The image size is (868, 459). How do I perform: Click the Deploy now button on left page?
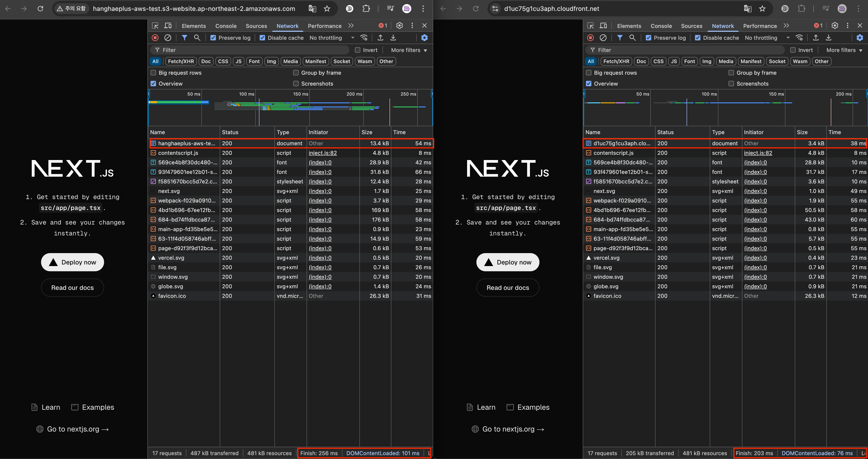(72, 262)
